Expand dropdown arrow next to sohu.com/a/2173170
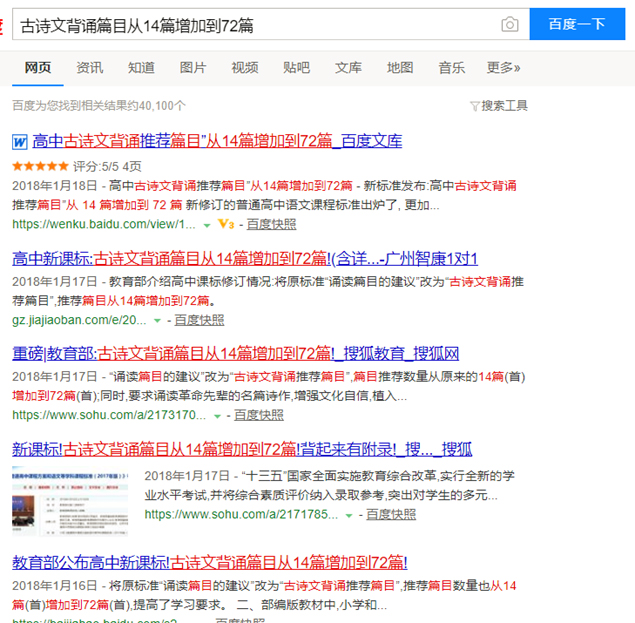Image resolution: width=635 pixels, height=623 pixels. [x=217, y=416]
